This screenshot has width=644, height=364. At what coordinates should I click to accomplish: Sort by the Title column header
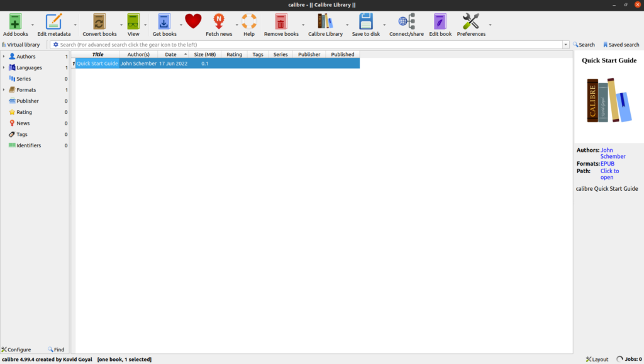pos(97,54)
